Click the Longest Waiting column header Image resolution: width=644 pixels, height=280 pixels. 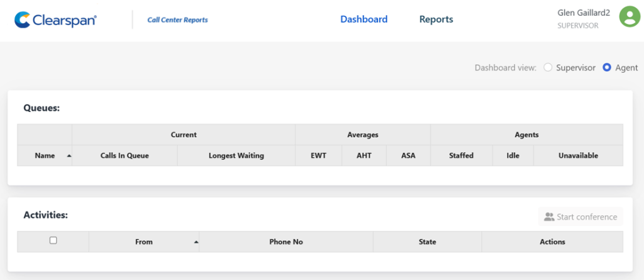click(236, 155)
